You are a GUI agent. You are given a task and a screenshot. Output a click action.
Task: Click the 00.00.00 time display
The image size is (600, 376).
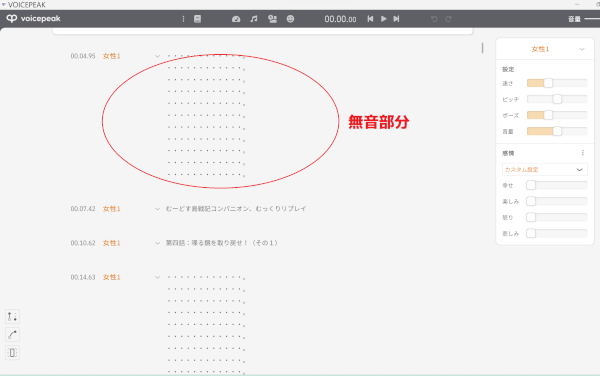coord(340,19)
